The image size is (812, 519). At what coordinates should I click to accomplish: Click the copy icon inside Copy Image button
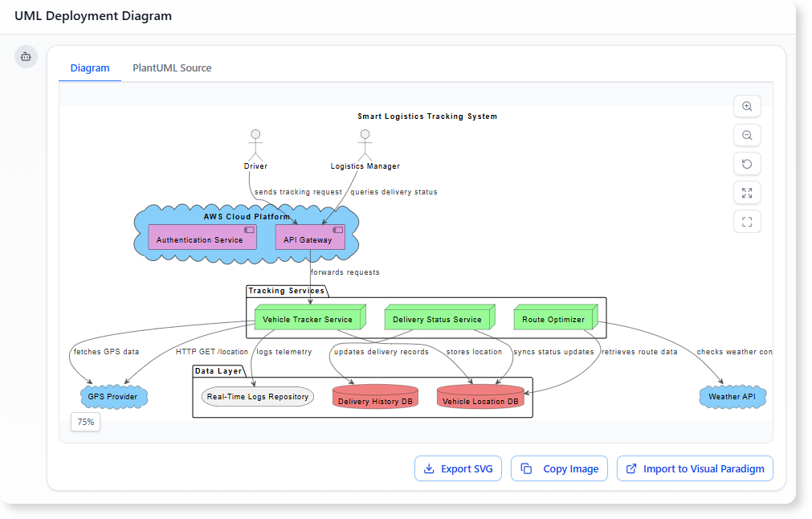[527, 468]
